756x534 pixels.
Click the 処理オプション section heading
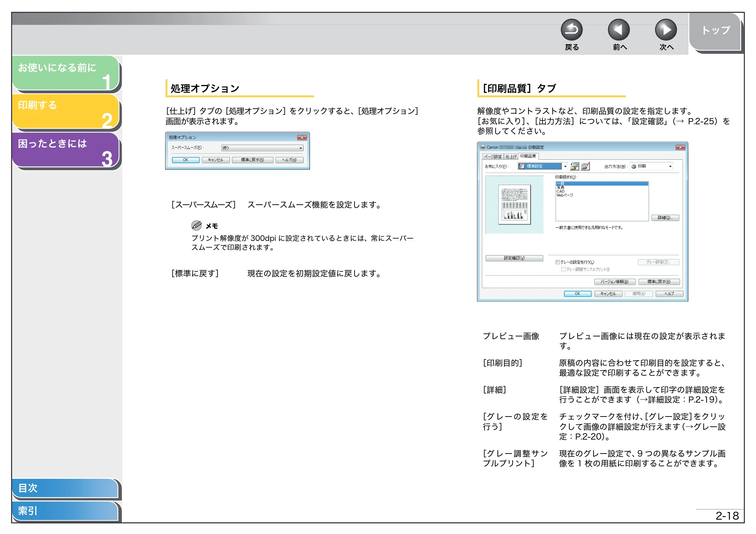tap(205, 88)
